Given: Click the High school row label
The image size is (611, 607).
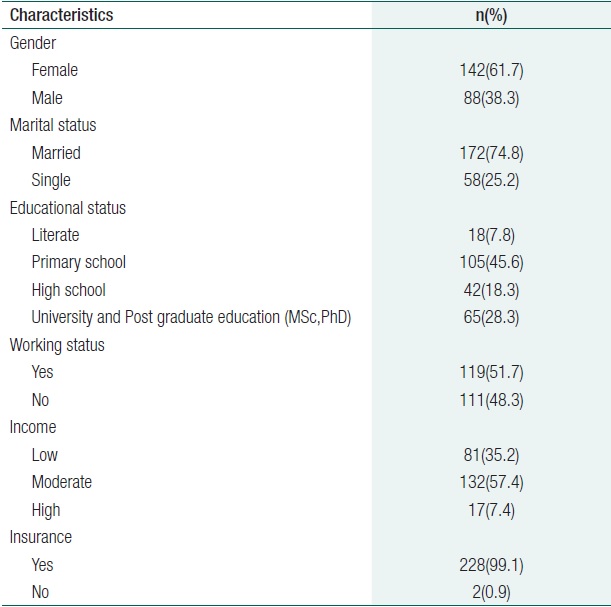Looking at the screenshot, I should coord(68,290).
